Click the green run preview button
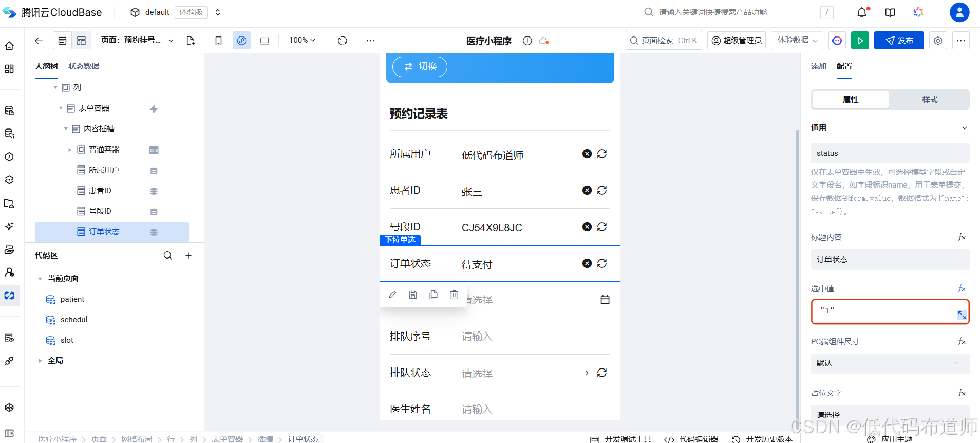Screen dimensions: 980x443 point(860,41)
